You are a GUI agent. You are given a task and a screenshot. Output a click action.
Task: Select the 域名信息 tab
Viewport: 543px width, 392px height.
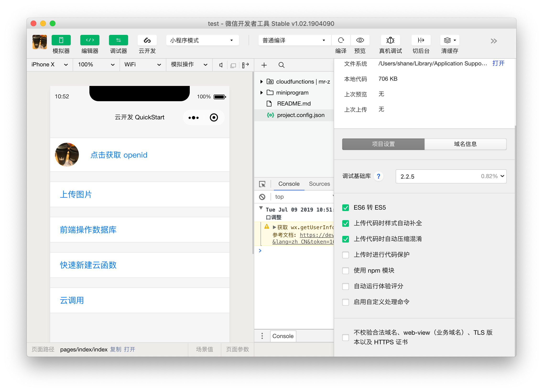[x=465, y=144]
